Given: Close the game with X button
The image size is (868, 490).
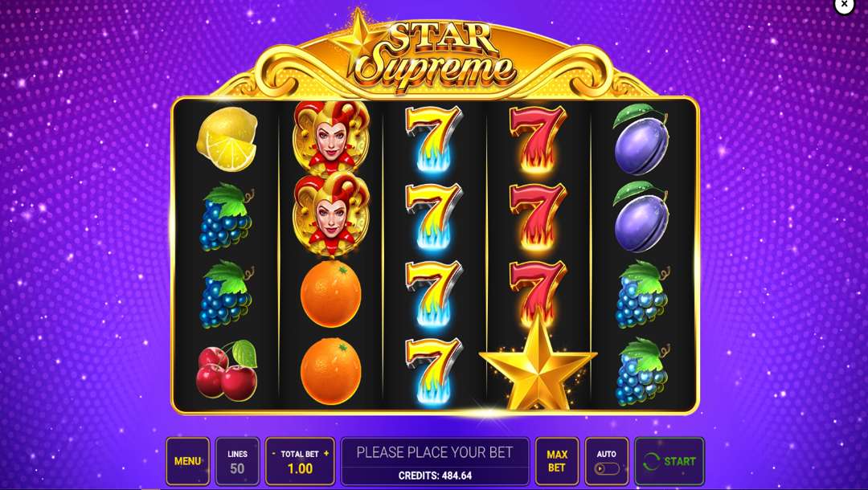Looking at the screenshot, I should [x=844, y=5].
